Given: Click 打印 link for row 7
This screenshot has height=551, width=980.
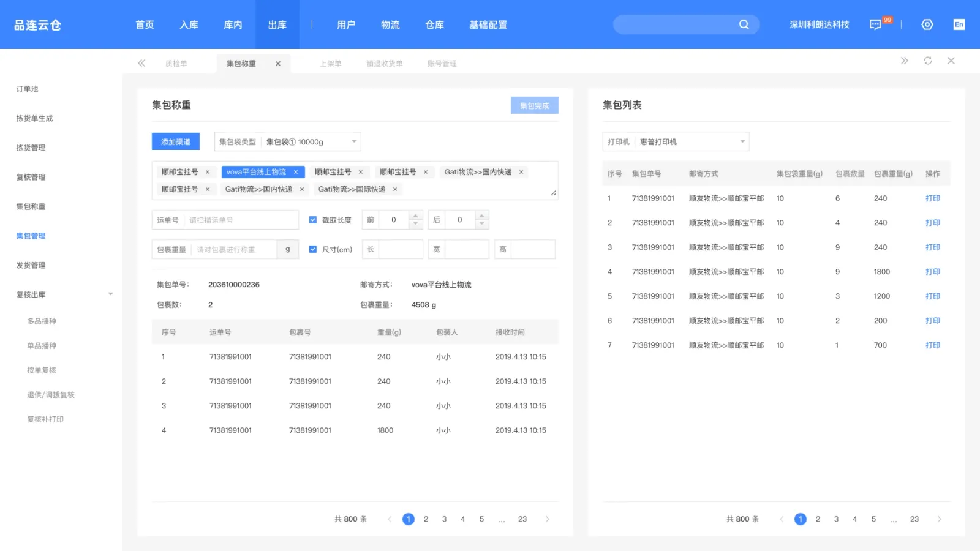Looking at the screenshot, I should point(933,345).
